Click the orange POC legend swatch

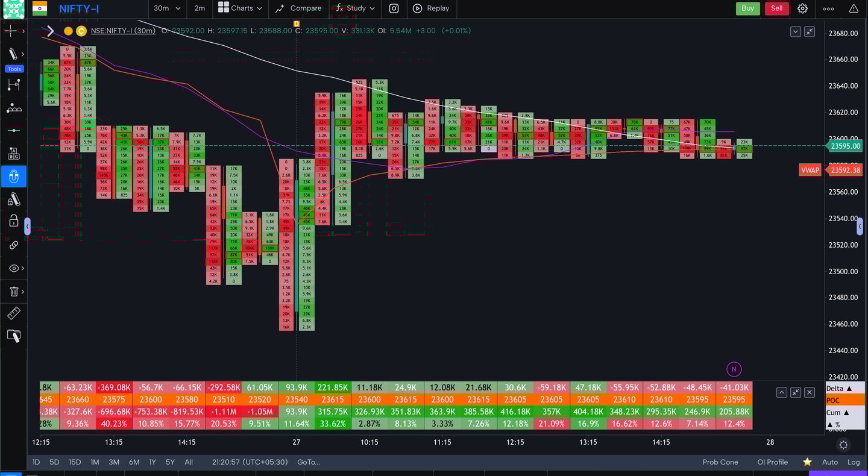(x=844, y=401)
